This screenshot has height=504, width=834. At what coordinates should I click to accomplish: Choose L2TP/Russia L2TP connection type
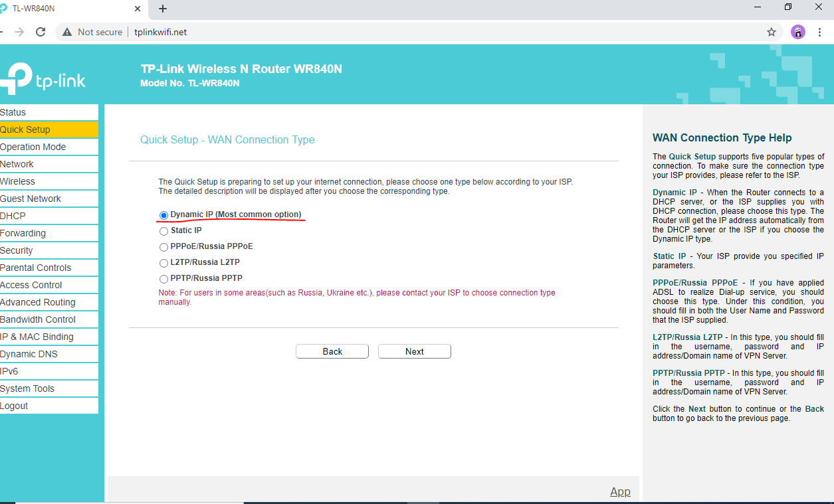click(163, 263)
